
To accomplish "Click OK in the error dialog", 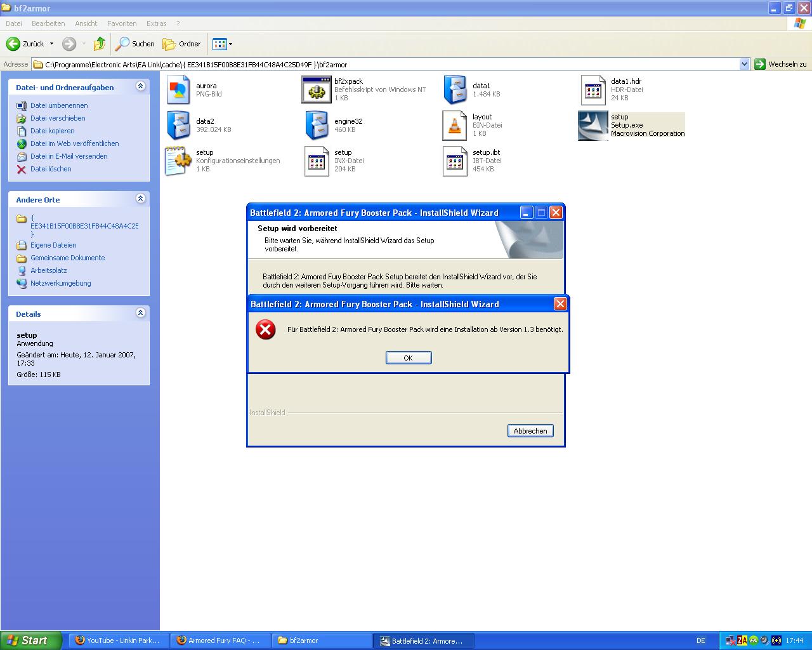I will pos(409,358).
